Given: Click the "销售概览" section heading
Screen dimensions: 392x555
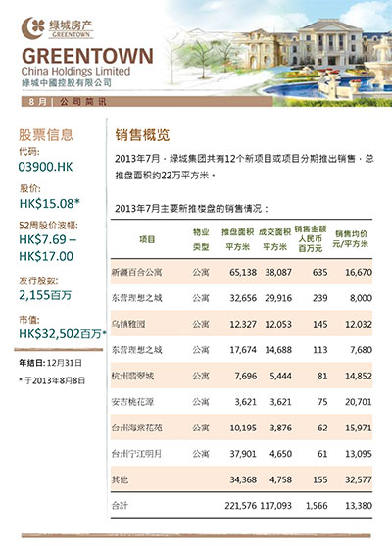Looking at the screenshot, I should click(x=142, y=135).
